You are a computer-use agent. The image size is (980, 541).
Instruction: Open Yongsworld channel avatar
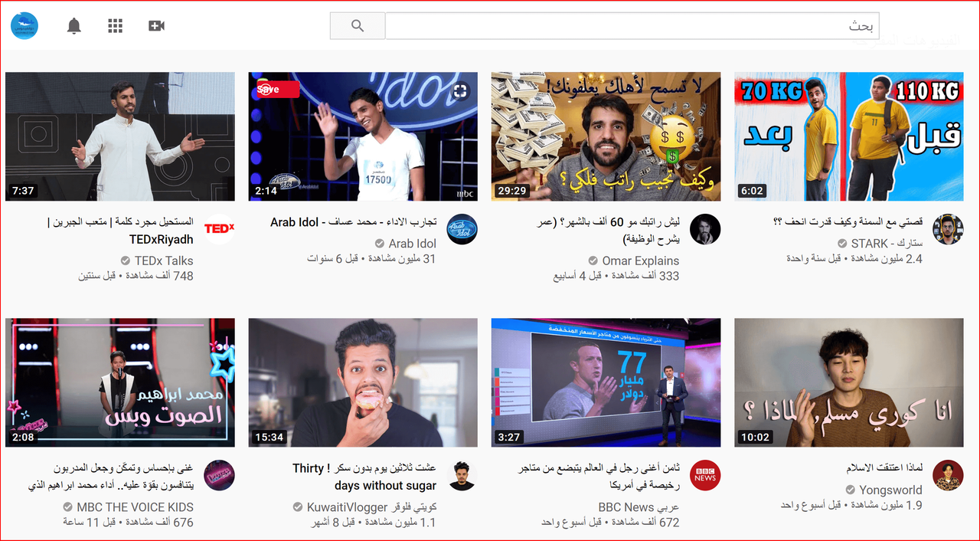948,476
